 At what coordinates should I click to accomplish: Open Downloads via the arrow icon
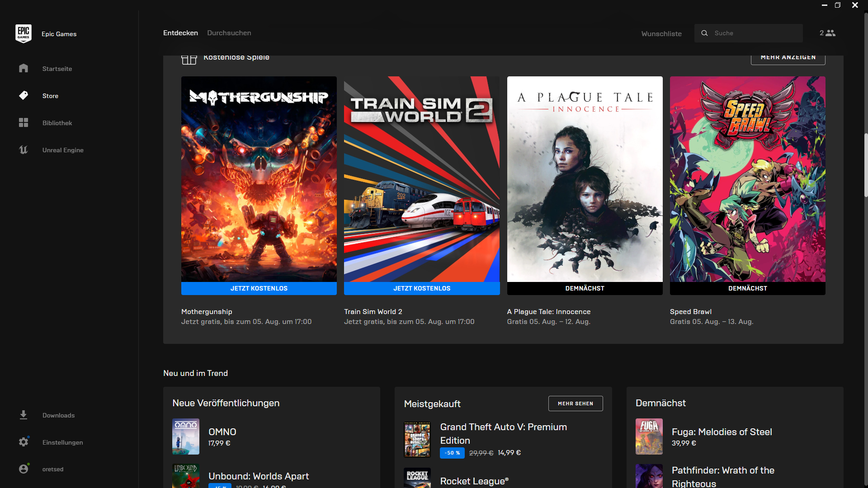tap(24, 415)
